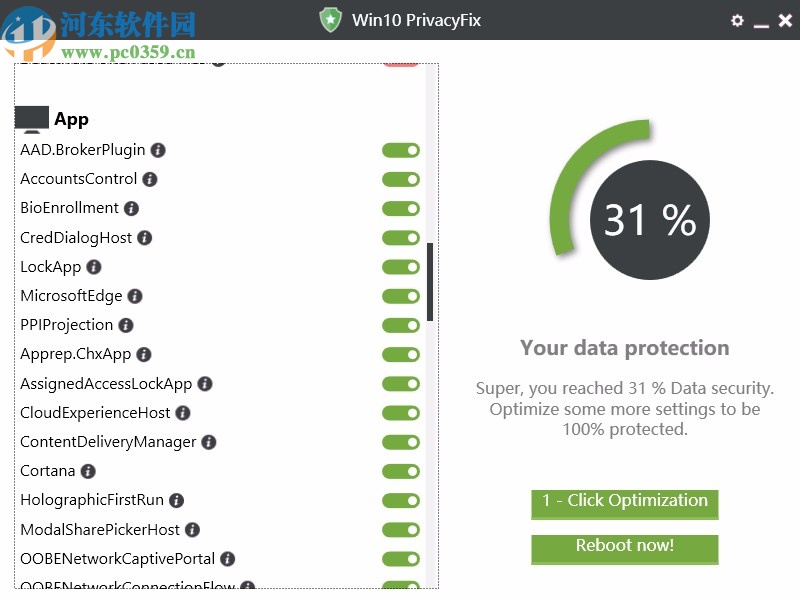800x600 pixels.
Task: Toggle the MicrosoftEdge privacy switch off
Action: pos(401,296)
